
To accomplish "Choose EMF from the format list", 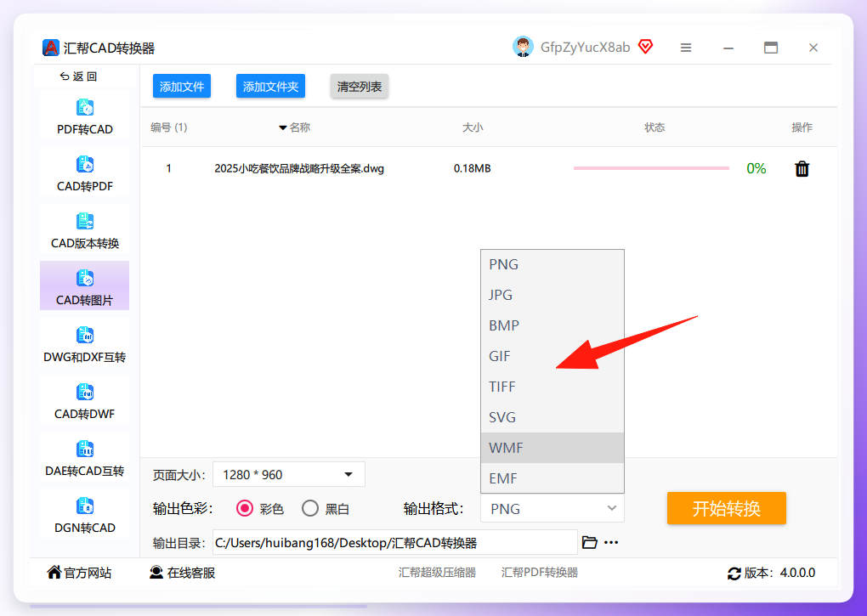I will [x=552, y=478].
